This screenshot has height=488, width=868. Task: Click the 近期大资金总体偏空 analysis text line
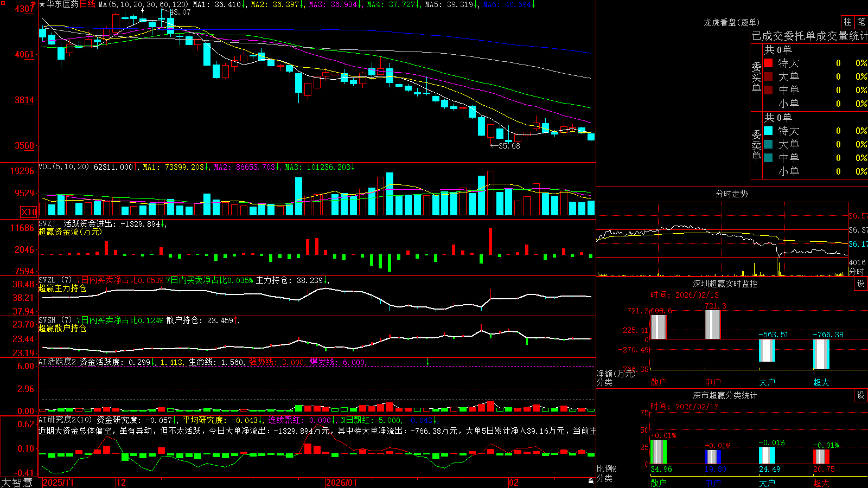tap(317, 431)
